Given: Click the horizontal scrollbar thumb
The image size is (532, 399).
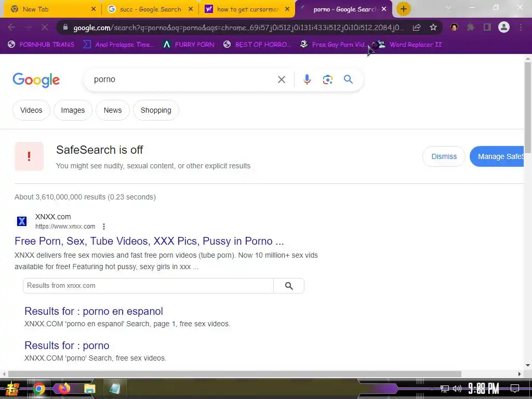Looking at the screenshot, I should tap(234, 374).
